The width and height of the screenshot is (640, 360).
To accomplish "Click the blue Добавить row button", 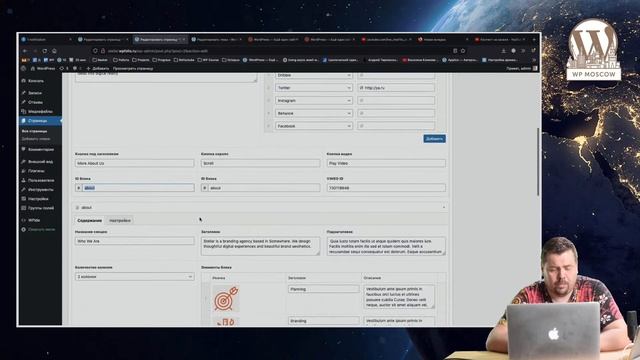I will [x=434, y=139].
